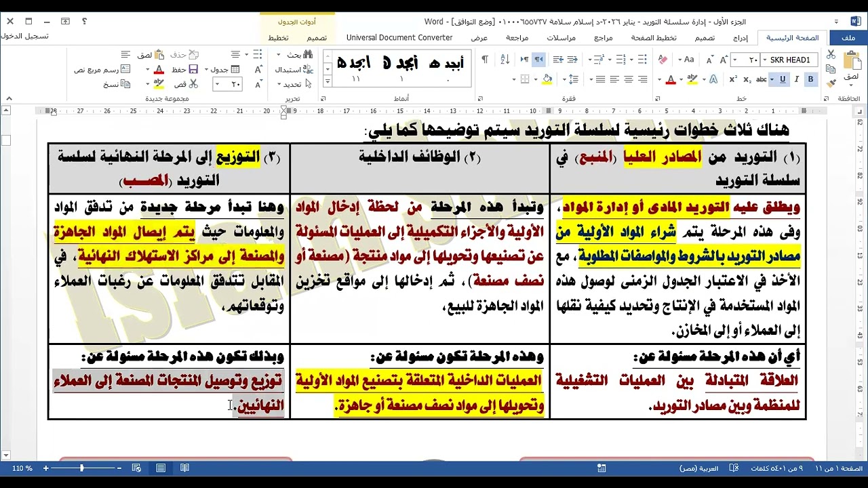This screenshot has width=868, height=488.
Task: Expand the Styles gallery more arrow
Action: pos(328,81)
